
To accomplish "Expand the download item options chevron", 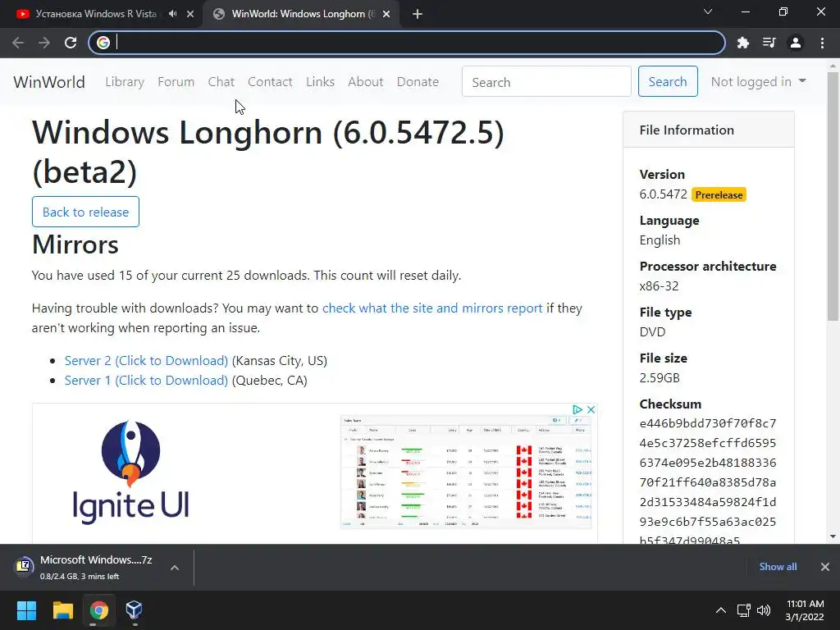I will tap(175, 568).
